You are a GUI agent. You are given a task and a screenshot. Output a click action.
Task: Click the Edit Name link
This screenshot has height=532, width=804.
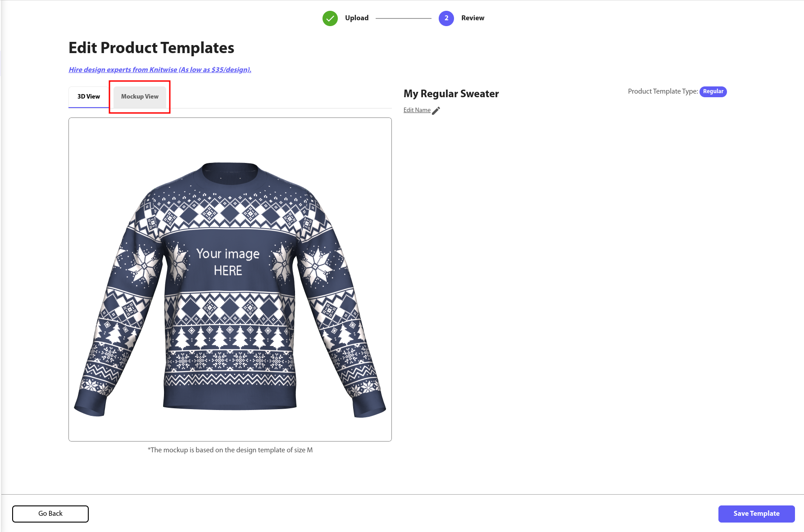coord(417,110)
